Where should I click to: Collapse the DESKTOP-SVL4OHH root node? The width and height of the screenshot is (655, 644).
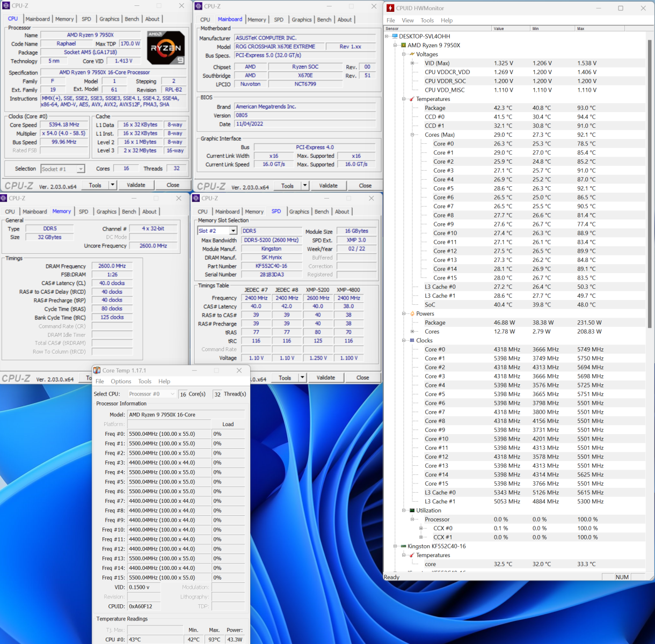[x=387, y=36]
